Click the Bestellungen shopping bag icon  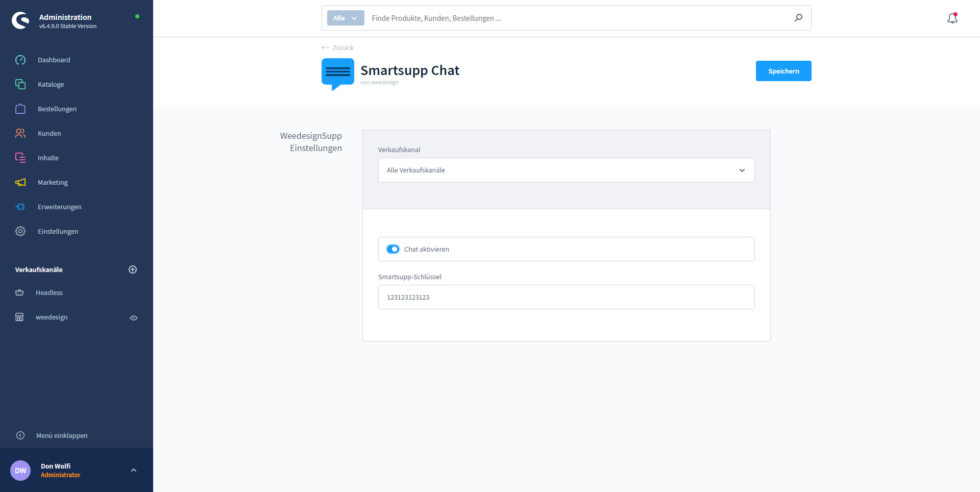point(20,109)
